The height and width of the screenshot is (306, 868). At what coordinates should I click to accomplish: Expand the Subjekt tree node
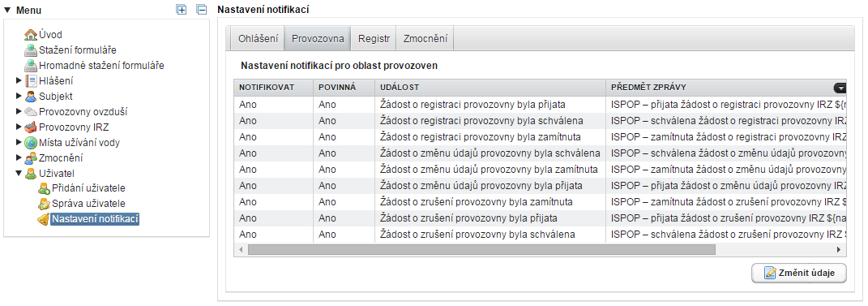tap(19, 97)
